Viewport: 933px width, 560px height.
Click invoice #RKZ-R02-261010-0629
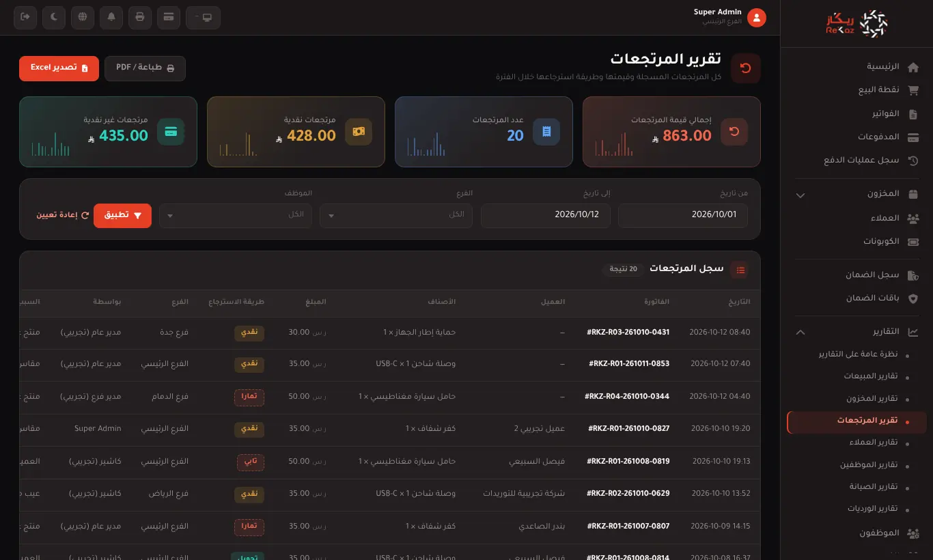(628, 493)
